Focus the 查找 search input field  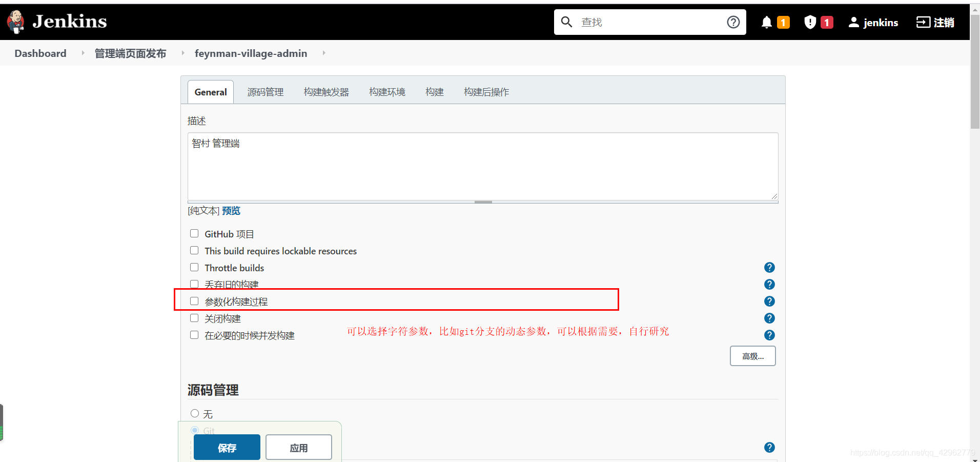651,22
